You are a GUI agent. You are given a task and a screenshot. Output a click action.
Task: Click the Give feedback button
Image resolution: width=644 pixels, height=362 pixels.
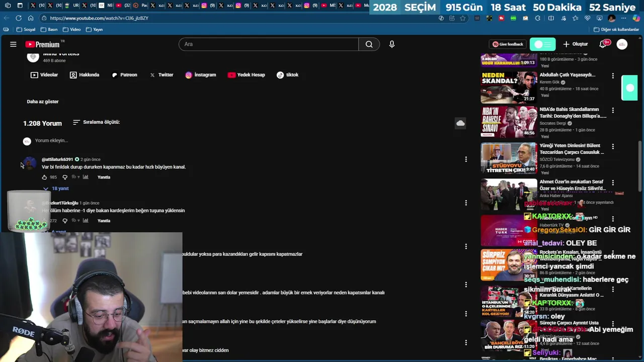pyautogui.click(x=508, y=44)
